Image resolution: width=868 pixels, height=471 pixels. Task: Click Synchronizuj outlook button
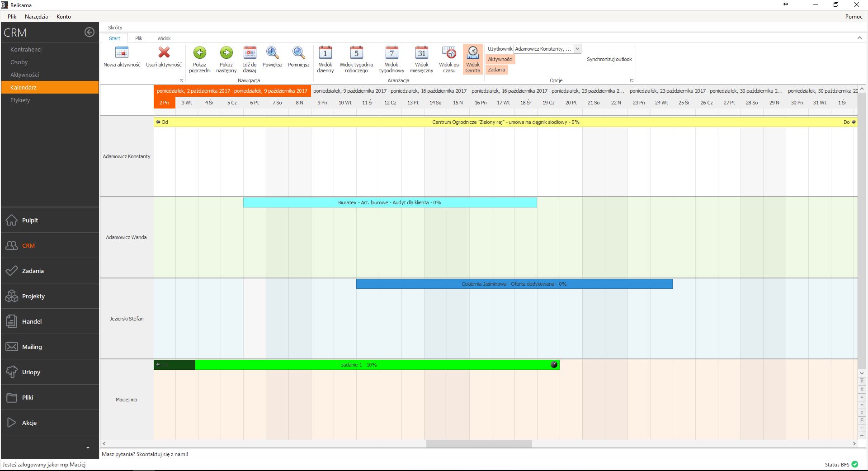click(609, 59)
